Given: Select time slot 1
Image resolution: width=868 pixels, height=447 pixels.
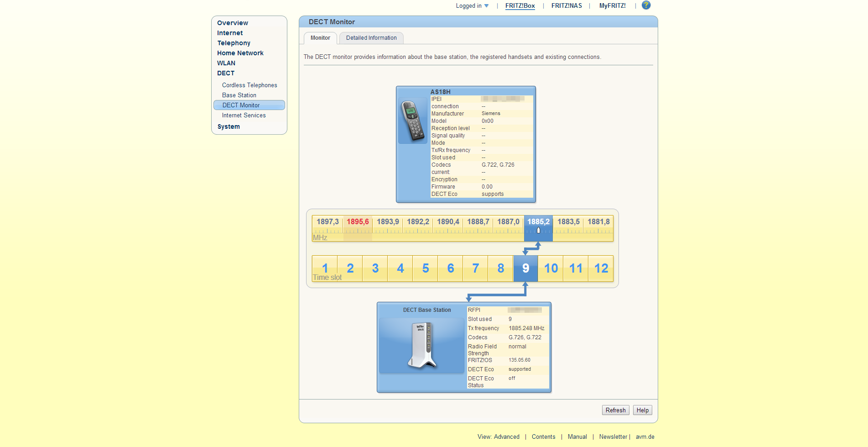Looking at the screenshot, I should point(325,268).
